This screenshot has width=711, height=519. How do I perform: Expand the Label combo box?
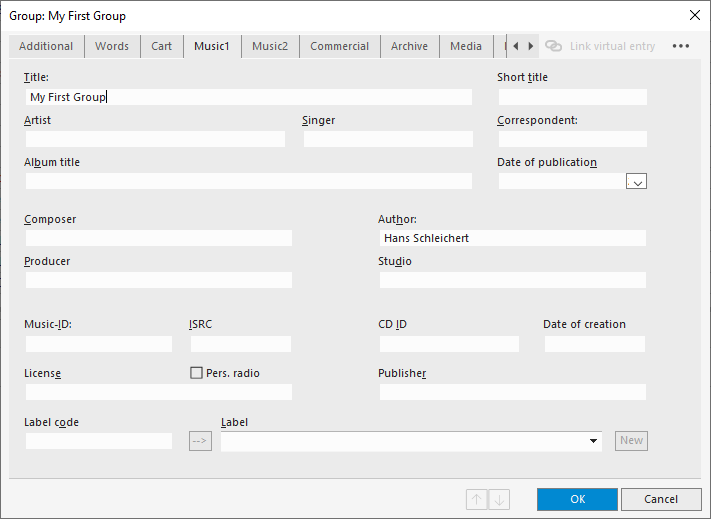pyautogui.click(x=593, y=441)
